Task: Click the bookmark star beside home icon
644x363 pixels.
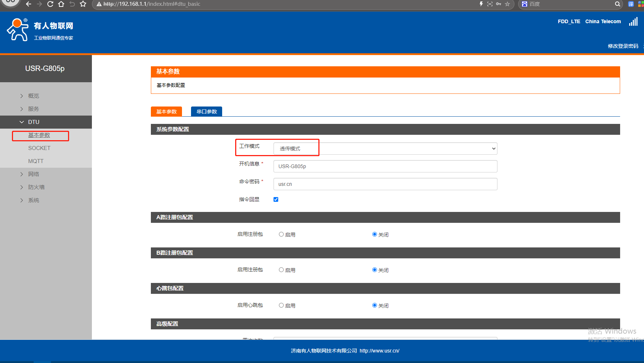Action: pos(83,4)
